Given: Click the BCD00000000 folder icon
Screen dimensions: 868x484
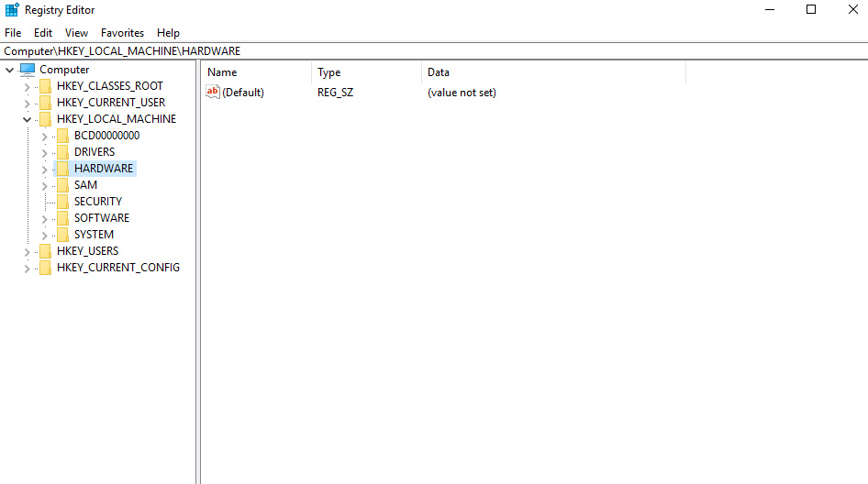Looking at the screenshot, I should (63, 136).
